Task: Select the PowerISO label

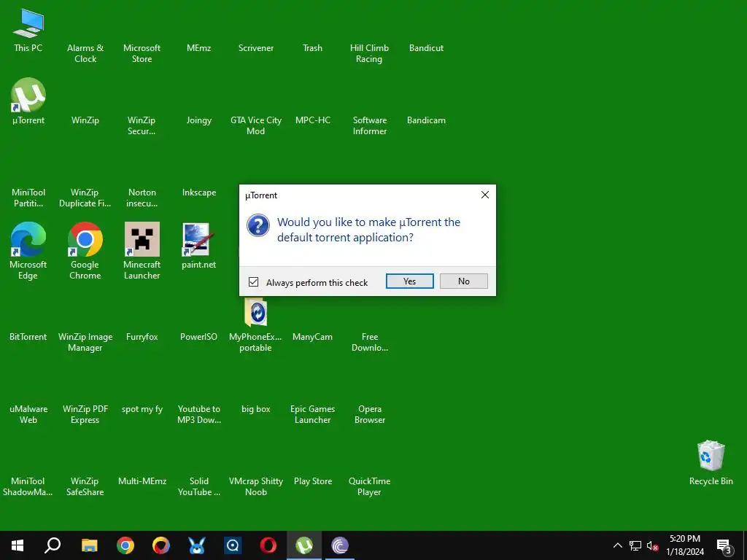Action: coord(198,337)
